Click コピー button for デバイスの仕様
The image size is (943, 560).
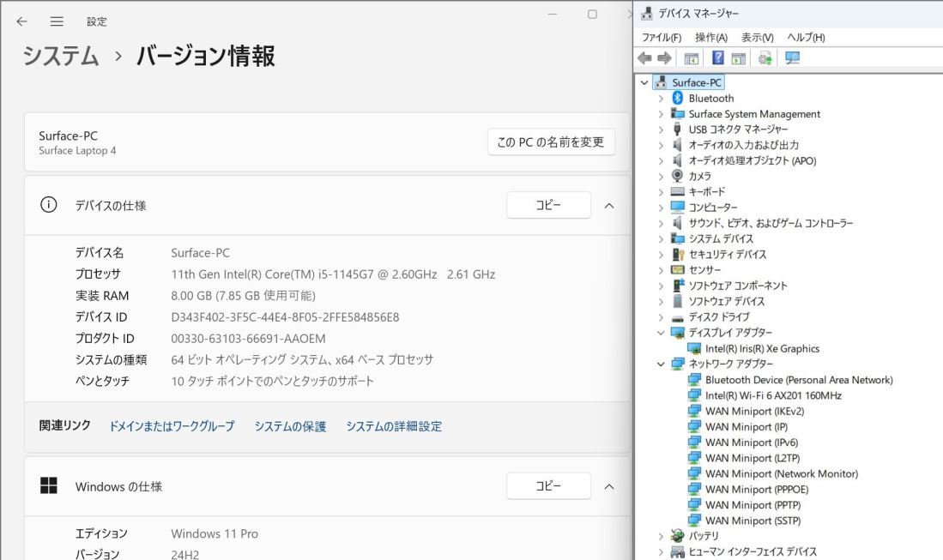(x=548, y=205)
